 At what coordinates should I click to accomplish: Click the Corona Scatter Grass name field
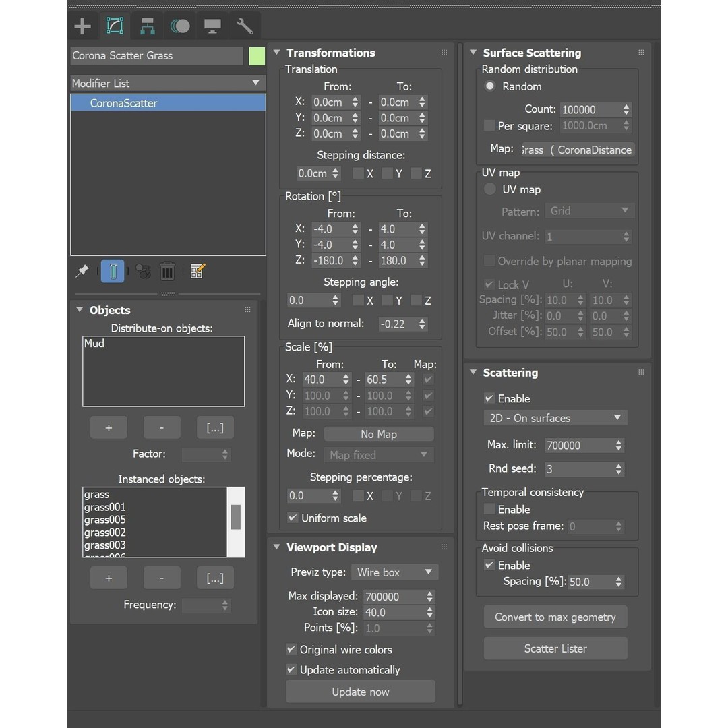coord(157,56)
